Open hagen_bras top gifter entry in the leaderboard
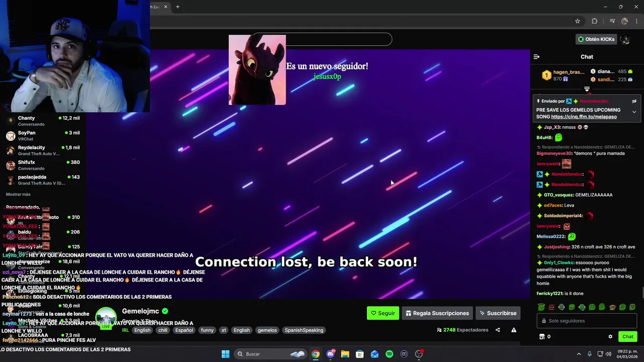The image size is (644, 362). 563,75
